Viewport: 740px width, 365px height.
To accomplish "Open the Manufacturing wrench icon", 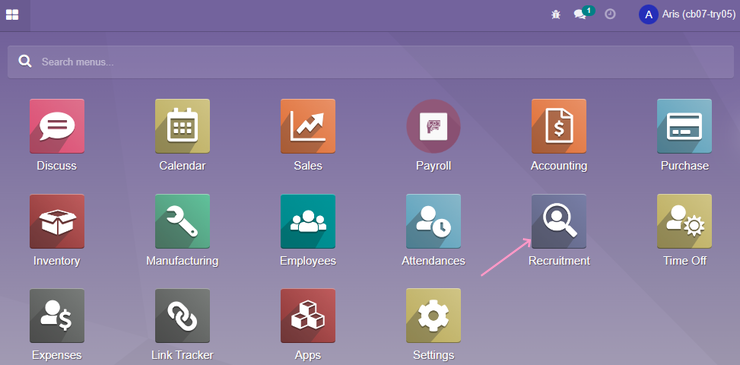I will click(182, 221).
